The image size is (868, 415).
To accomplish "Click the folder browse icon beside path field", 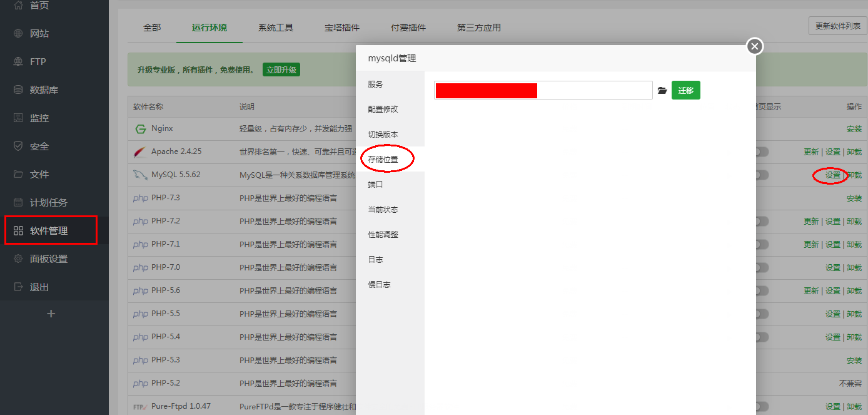I will click(x=662, y=91).
